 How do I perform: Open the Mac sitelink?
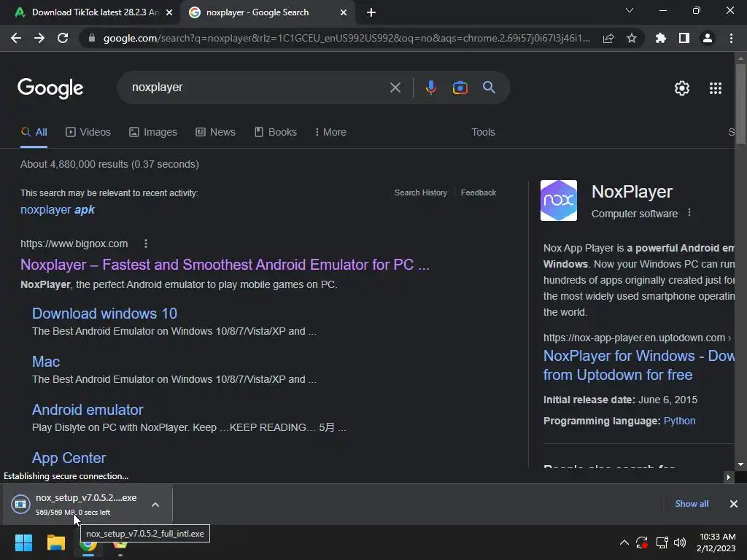(x=46, y=362)
